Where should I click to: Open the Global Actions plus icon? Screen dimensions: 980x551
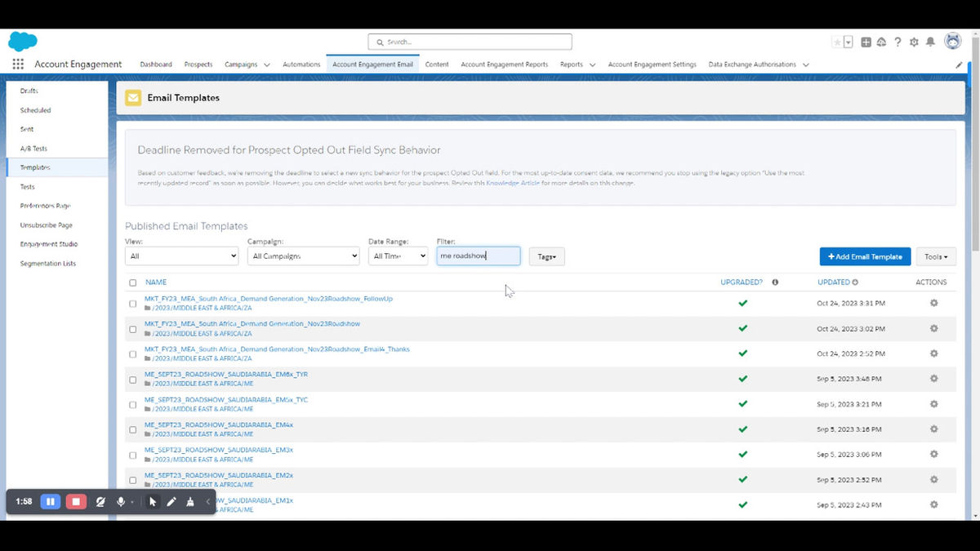tap(866, 42)
